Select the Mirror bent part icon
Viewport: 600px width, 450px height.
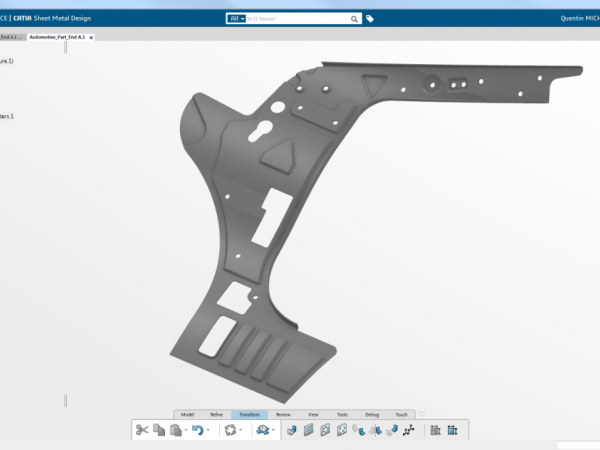click(292, 430)
